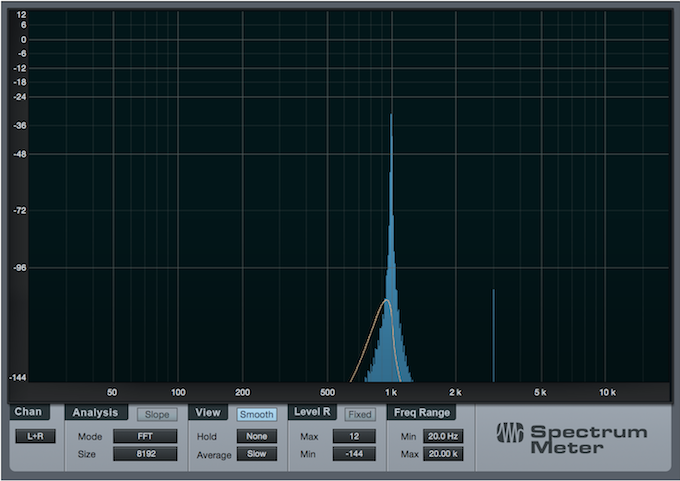Click the Mode label in Analysis
680x481 pixels.
(90, 436)
